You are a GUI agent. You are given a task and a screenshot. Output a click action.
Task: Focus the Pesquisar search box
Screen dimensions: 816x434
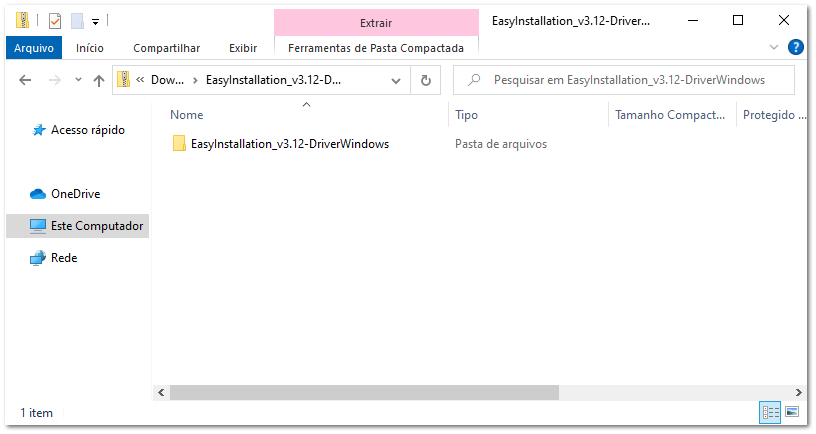623,80
